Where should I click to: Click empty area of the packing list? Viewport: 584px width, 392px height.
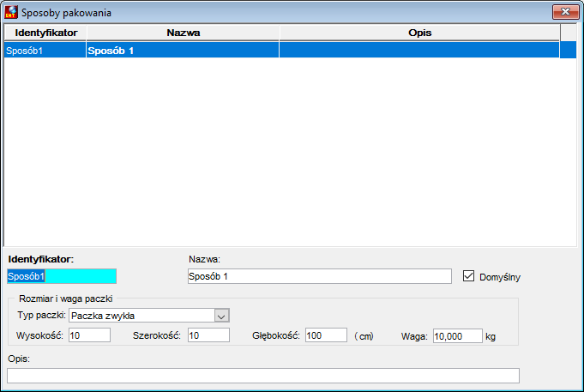tap(290, 152)
